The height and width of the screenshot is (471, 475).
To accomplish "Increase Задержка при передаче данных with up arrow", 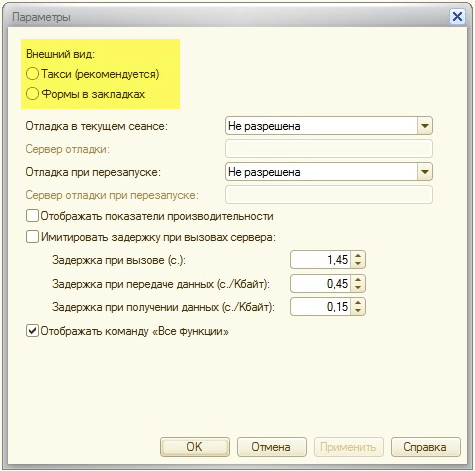I will pos(358,280).
